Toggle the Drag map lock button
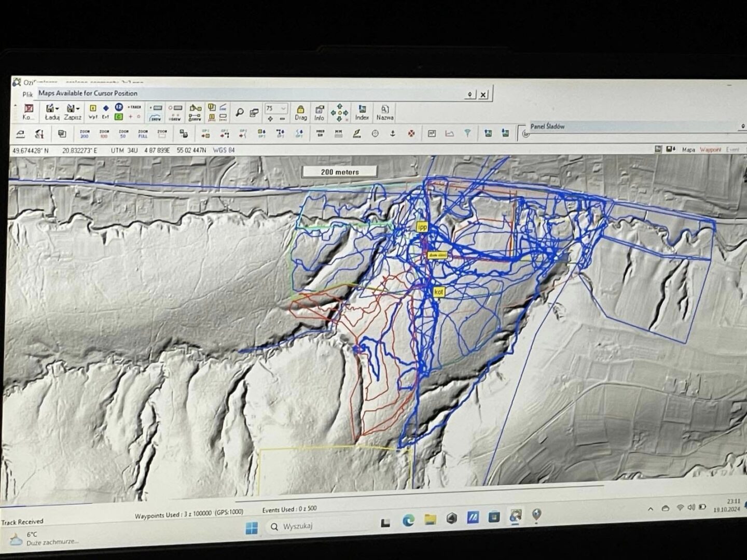 300,112
